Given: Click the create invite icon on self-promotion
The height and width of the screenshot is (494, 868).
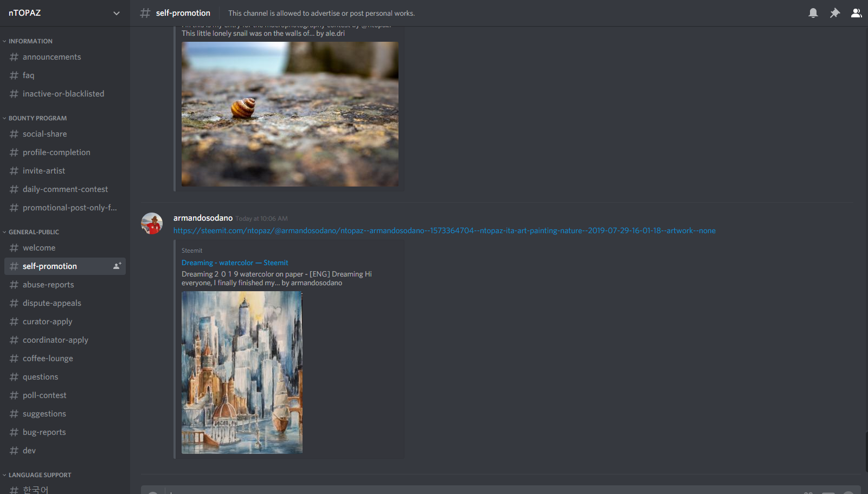Looking at the screenshot, I should point(117,266).
